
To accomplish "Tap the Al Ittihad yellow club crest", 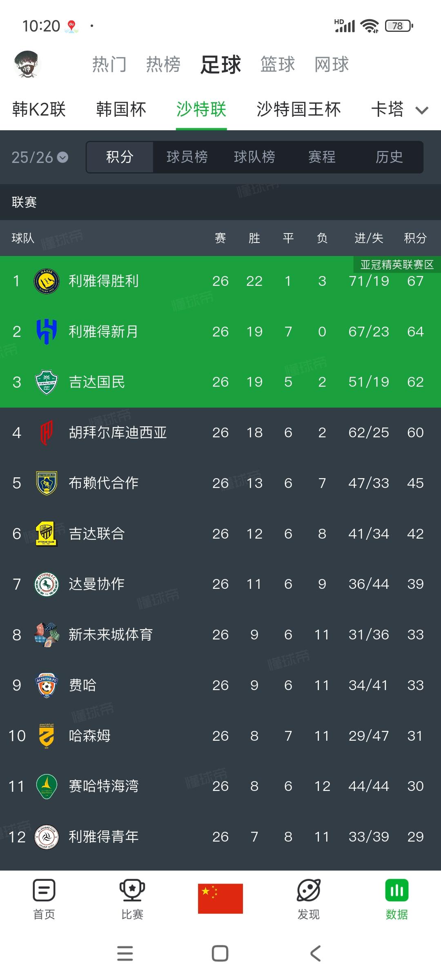I will (47, 534).
